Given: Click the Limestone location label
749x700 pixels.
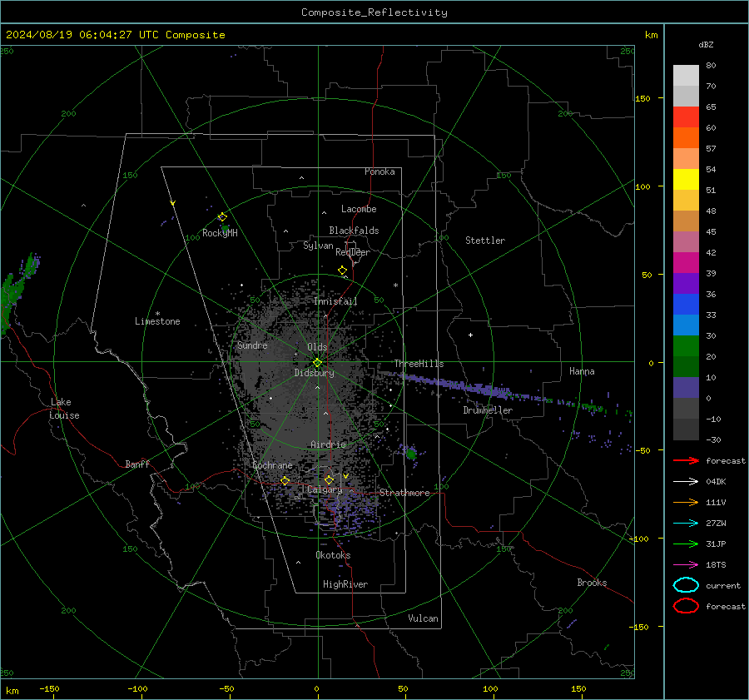Looking at the screenshot, I should click(x=157, y=321).
